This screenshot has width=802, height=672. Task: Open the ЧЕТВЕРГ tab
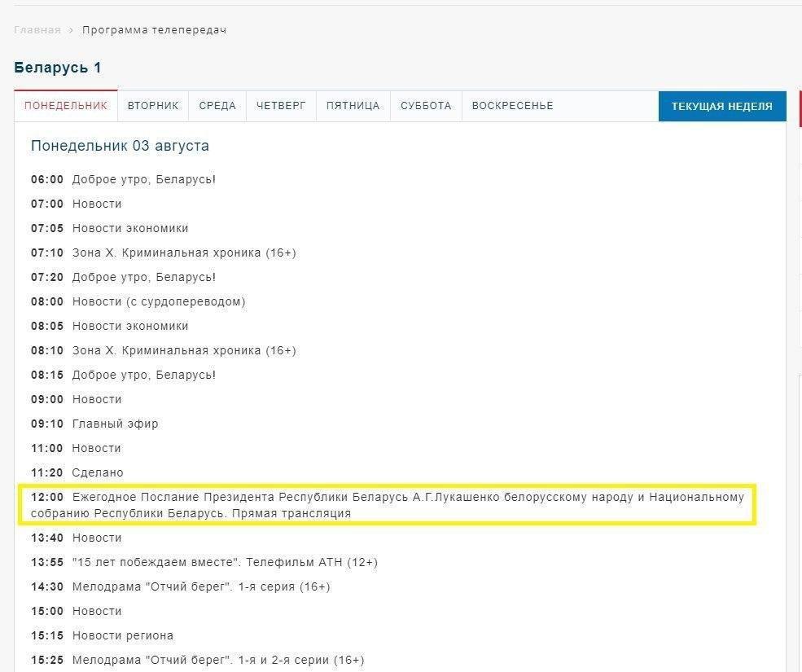281,106
